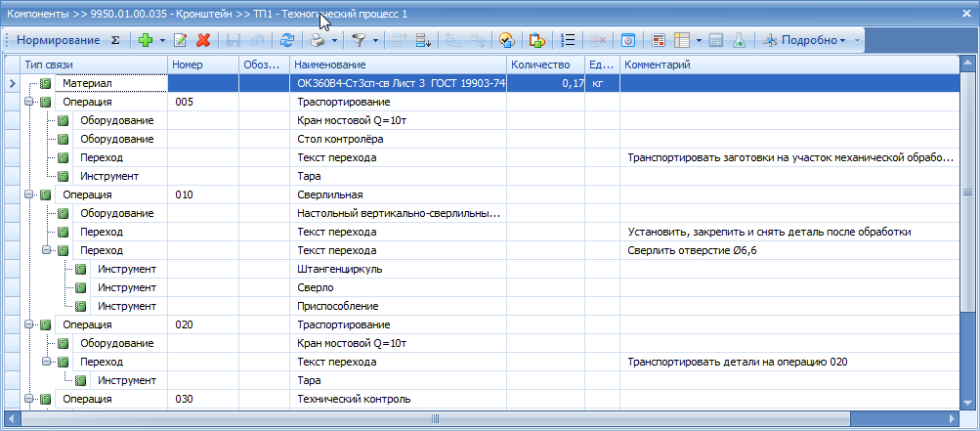Click the vertical scrollbar down arrow

[966, 403]
